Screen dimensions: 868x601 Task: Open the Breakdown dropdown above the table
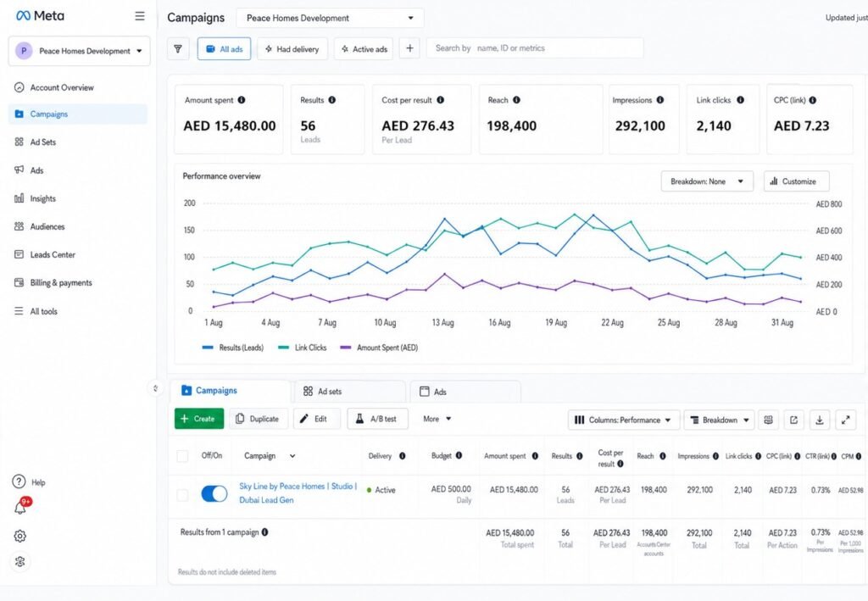(x=719, y=420)
